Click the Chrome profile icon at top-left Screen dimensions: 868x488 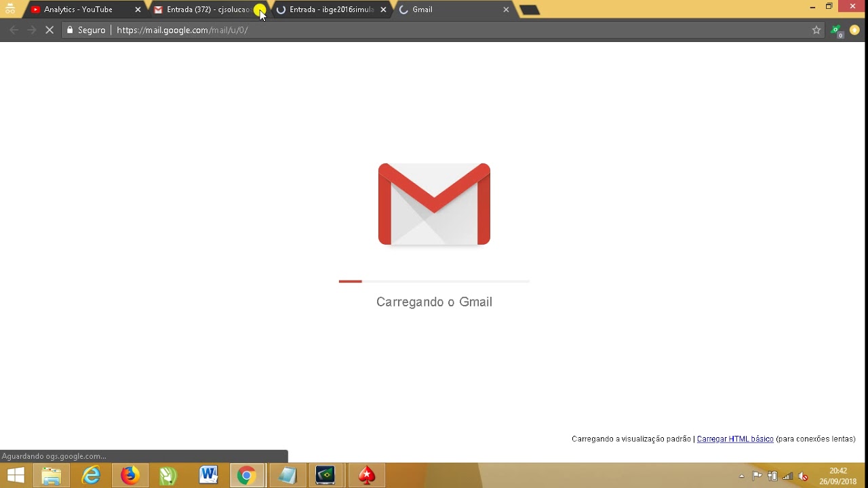pyautogui.click(x=10, y=9)
